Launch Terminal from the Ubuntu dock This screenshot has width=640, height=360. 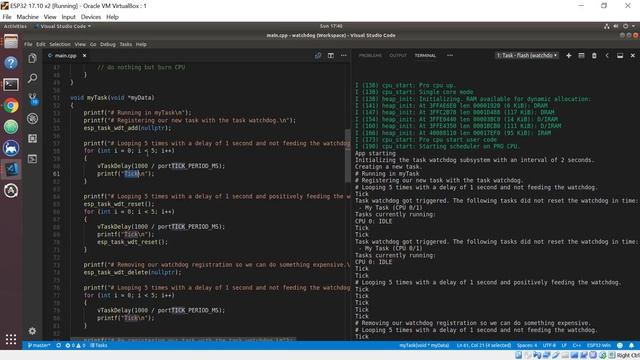11,84
